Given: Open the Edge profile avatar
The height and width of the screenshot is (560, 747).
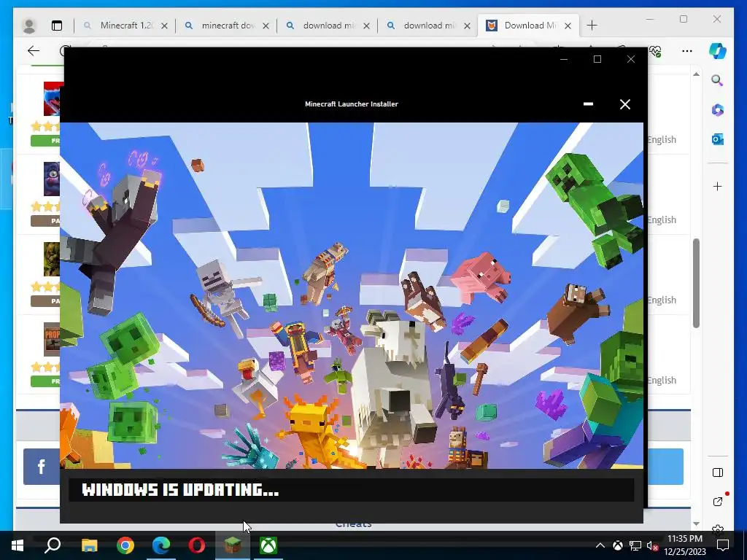Looking at the screenshot, I should coord(29,26).
